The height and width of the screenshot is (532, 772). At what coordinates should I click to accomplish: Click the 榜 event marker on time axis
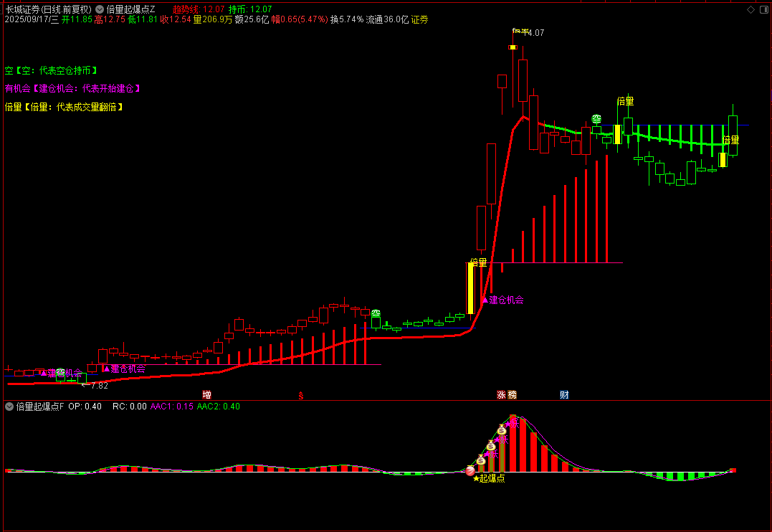click(512, 394)
